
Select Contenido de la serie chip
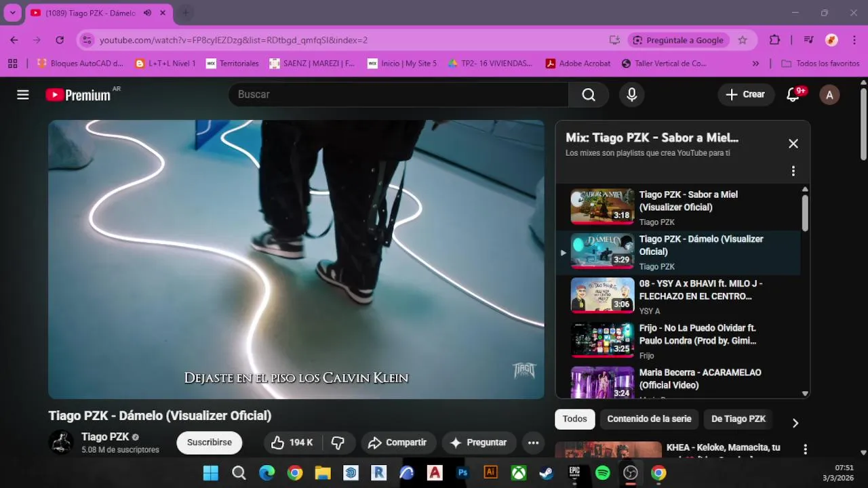(649, 419)
